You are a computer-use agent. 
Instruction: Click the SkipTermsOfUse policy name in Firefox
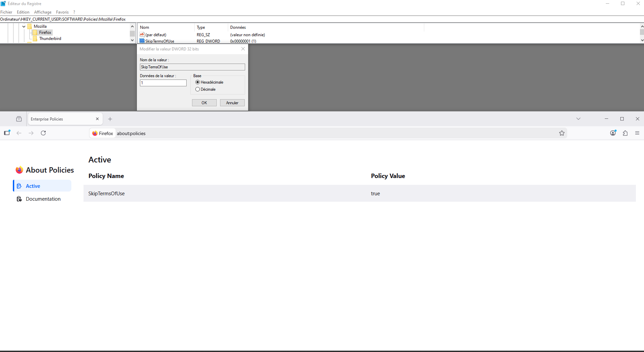click(106, 194)
